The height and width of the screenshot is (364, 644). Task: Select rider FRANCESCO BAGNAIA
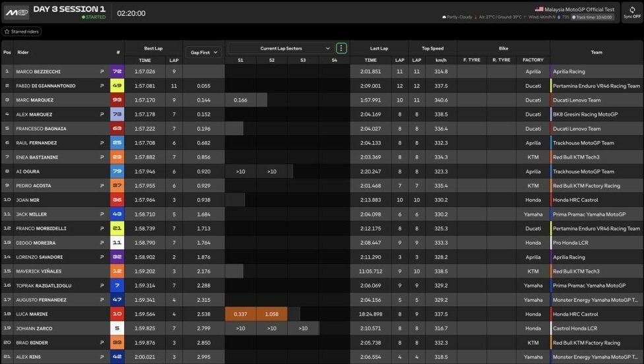pos(41,129)
